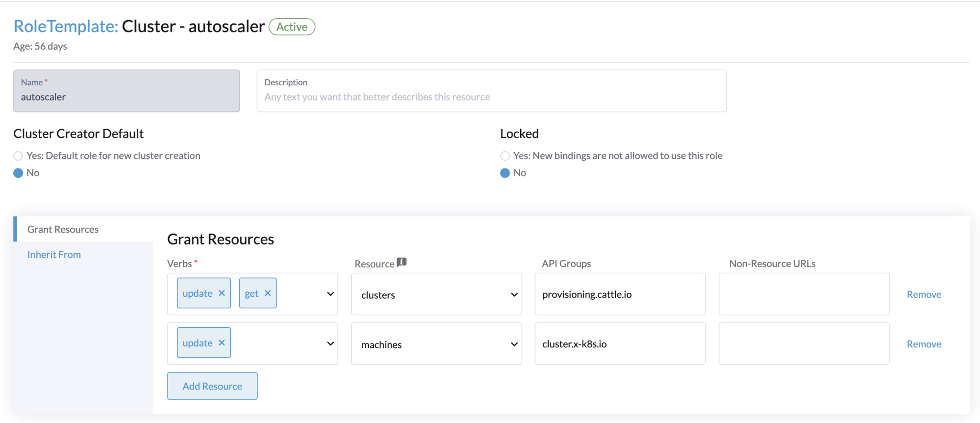Open the verbs dropdown for clusters row

coord(330,294)
